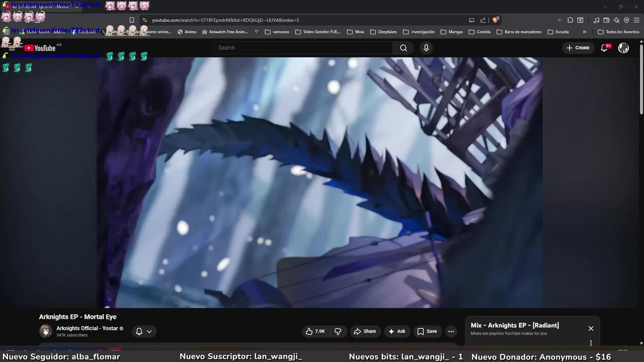Image resolution: width=644 pixels, height=362 pixels.
Task: Click the browser address bar URL
Action: 225,20
